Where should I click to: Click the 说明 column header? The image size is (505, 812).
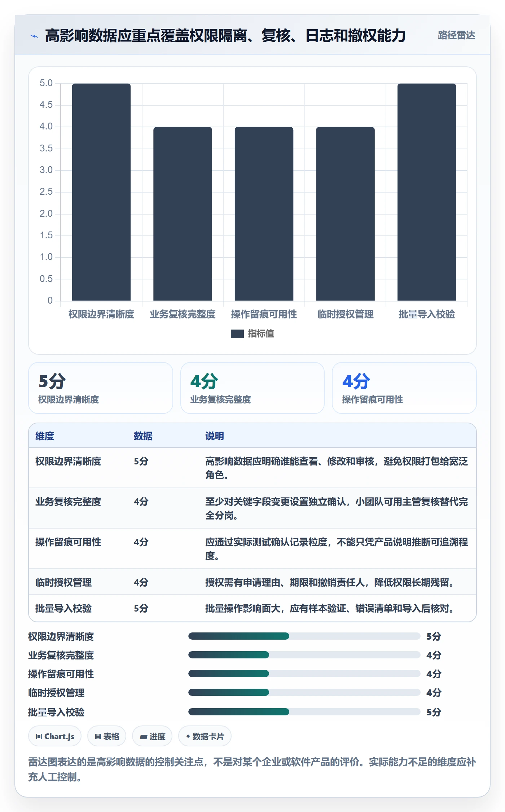pyautogui.click(x=215, y=436)
